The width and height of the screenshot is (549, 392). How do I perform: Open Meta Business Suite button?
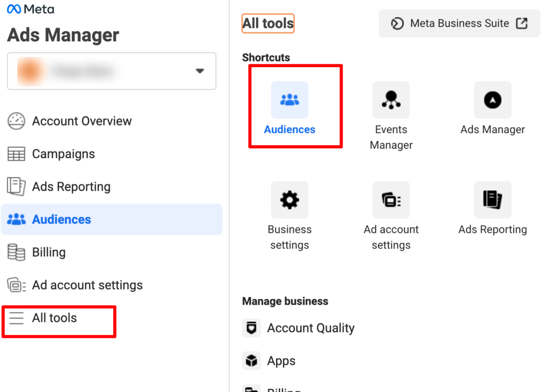(459, 24)
